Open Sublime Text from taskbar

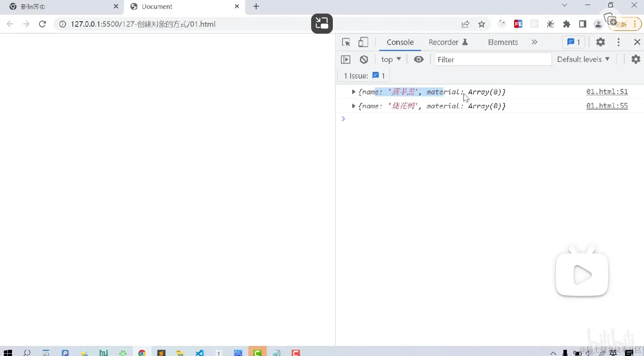161,353
